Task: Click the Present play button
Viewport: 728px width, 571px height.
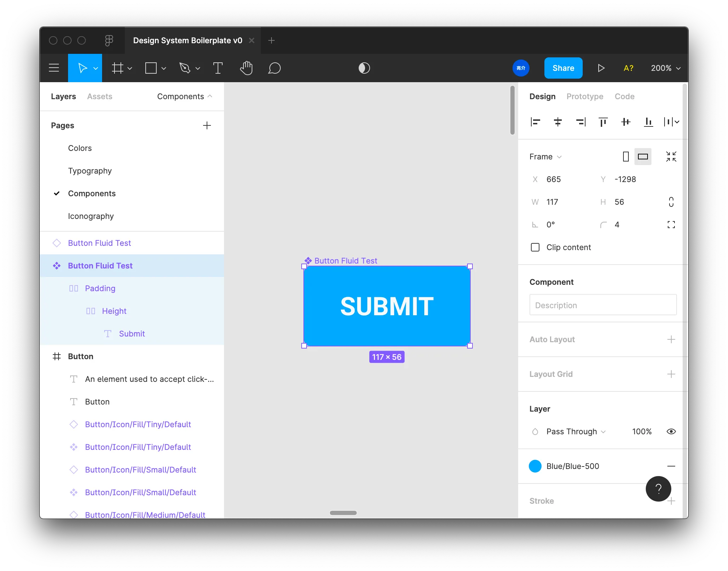Action: (601, 68)
